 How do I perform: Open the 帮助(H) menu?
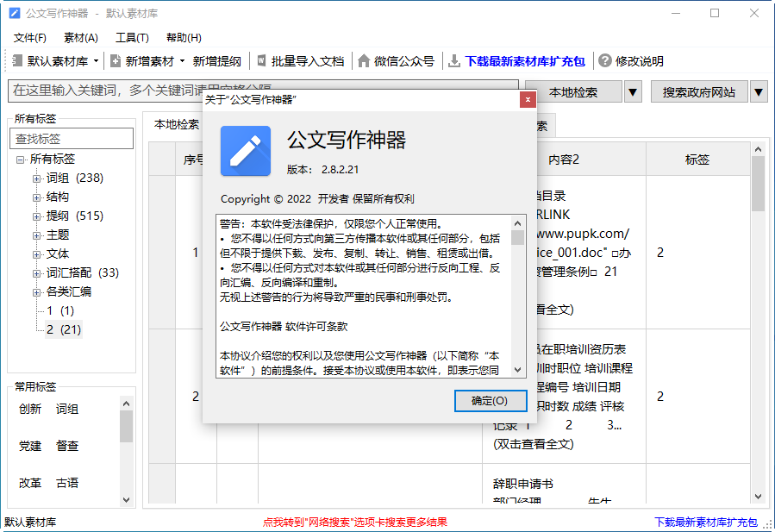[184, 38]
